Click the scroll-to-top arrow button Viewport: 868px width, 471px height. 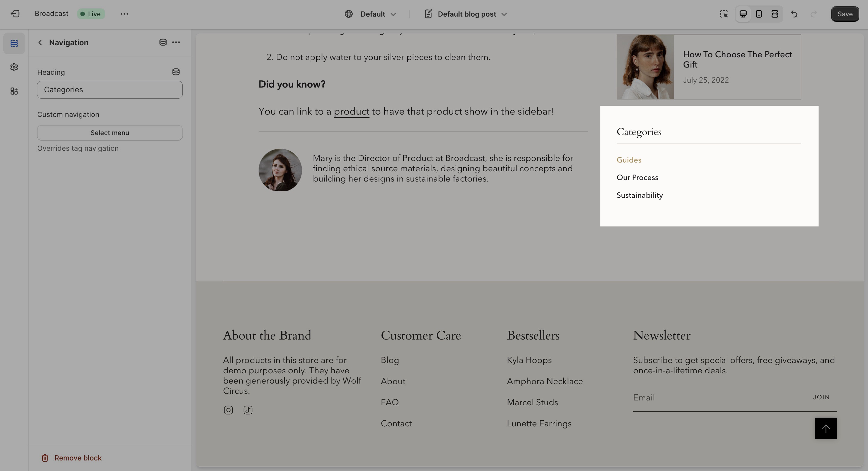(825, 428)
